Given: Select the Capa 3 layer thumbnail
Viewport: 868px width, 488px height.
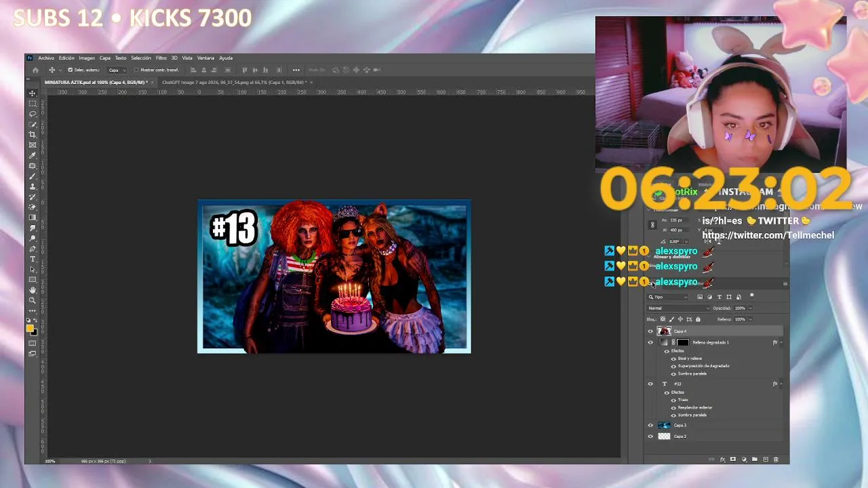Looking at the screenshot, I should click(x=664, y=426).
